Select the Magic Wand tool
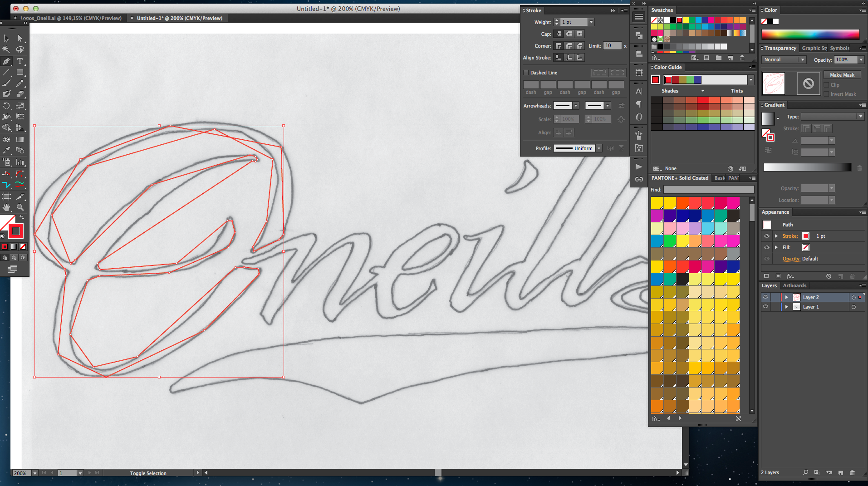 click(6, 49)
